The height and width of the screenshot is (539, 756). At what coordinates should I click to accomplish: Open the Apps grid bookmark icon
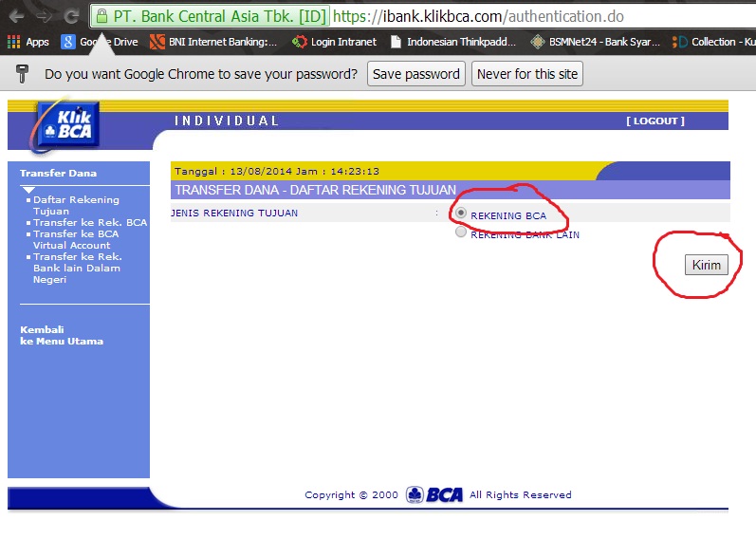click(x=13, y=42)
